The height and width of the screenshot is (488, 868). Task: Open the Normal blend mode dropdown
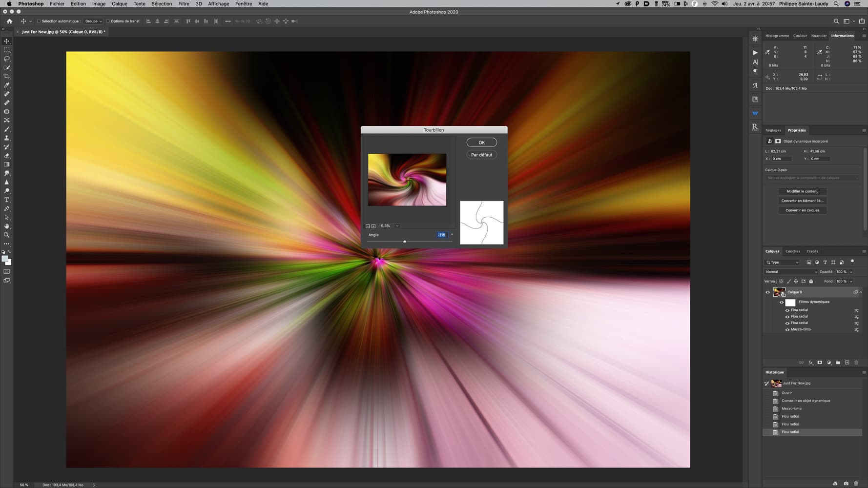pos(791,272)
